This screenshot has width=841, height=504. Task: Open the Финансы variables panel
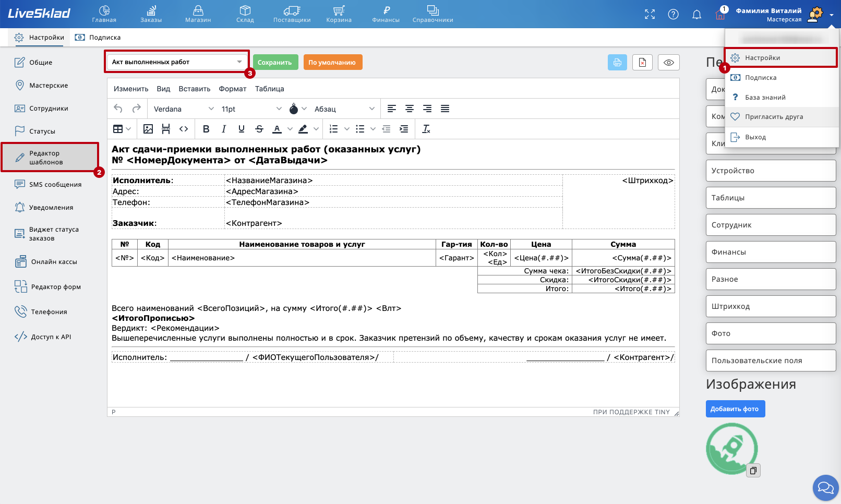[771, 252]
